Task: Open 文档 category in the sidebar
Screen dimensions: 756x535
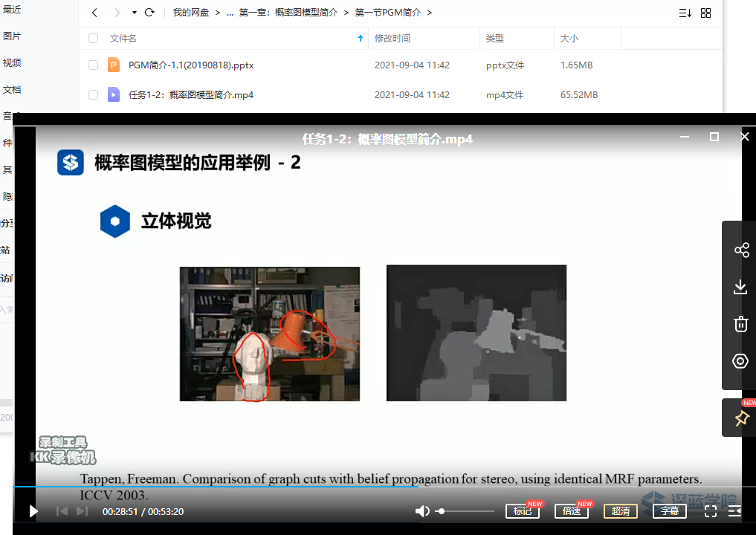Action: 12,90
